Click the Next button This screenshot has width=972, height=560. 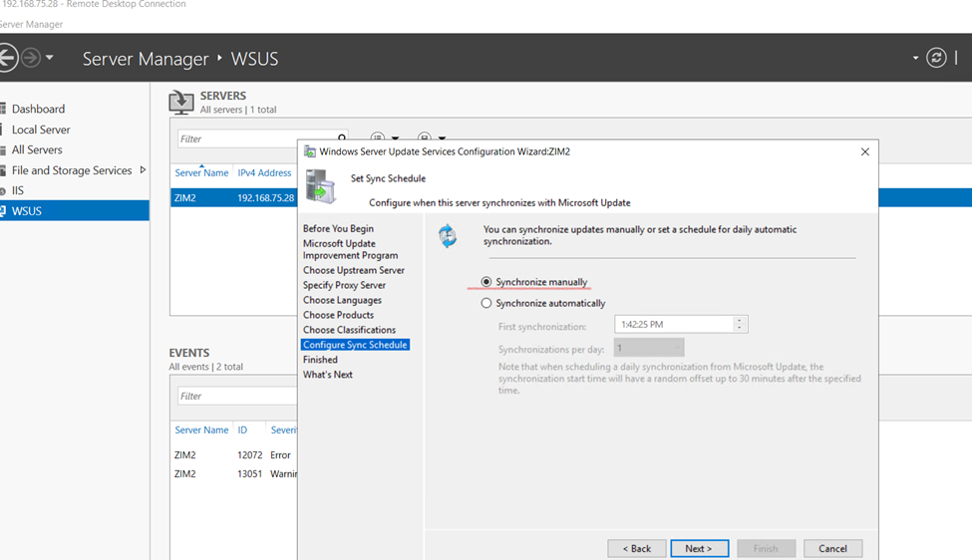699,548
